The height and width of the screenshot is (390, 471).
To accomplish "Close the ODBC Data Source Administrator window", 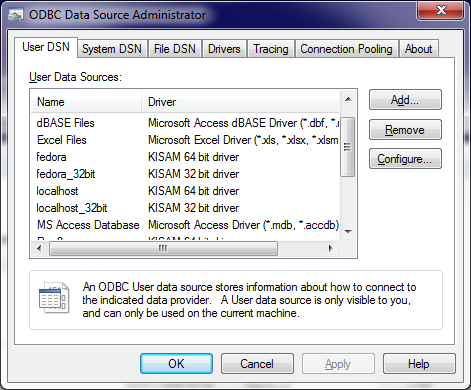I will coord(440,10).
